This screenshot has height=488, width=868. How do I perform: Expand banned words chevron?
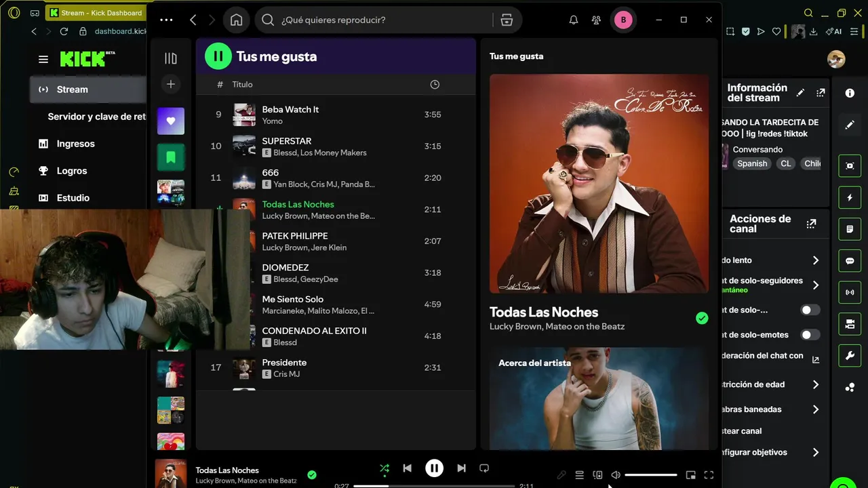[x=816, y=409]
